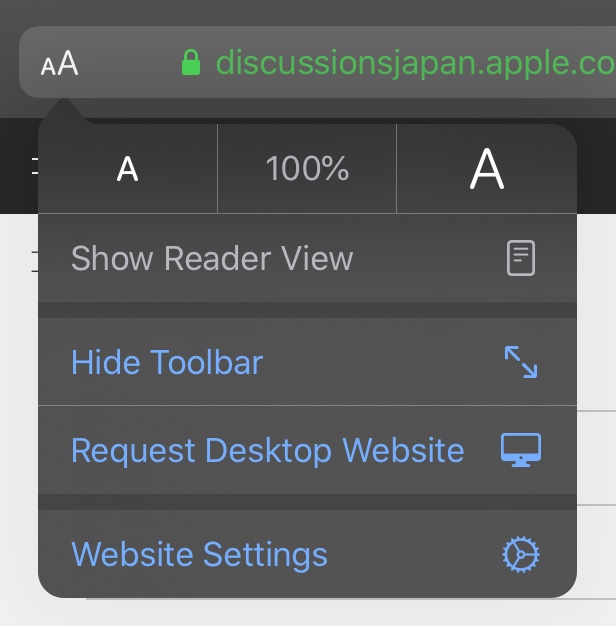Click the Website Settings gear icon
The width and height of the screenshot is (616, 626).
(520, 554)
